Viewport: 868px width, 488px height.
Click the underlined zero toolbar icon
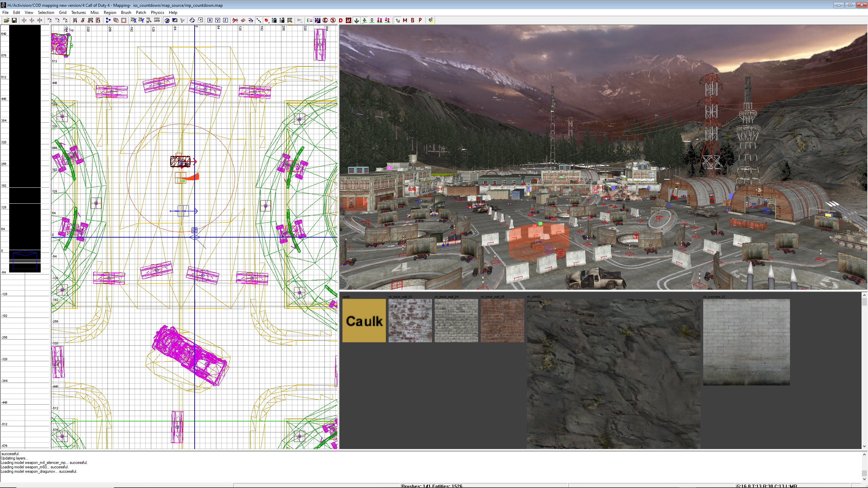click(372, 20)
